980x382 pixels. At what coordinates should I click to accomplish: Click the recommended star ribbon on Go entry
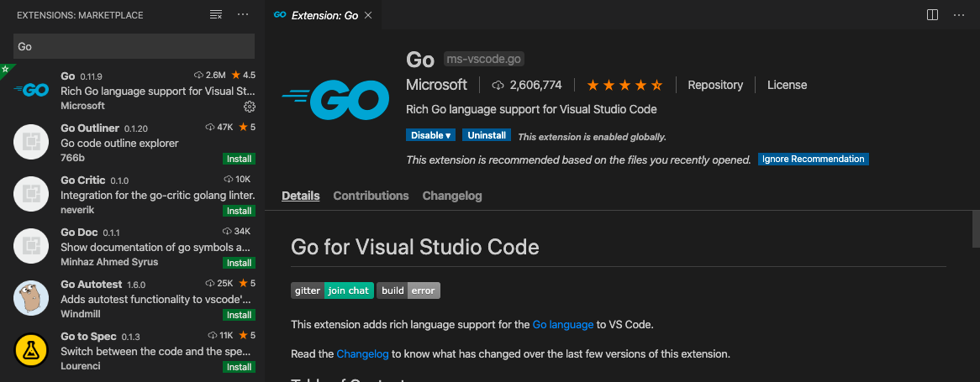(x=5, y=69)
